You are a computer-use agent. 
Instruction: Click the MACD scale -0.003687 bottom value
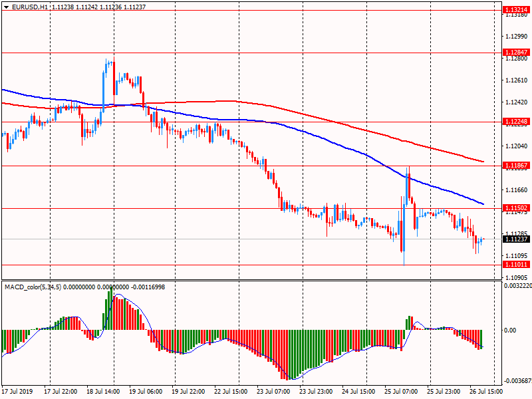point(517,380)
